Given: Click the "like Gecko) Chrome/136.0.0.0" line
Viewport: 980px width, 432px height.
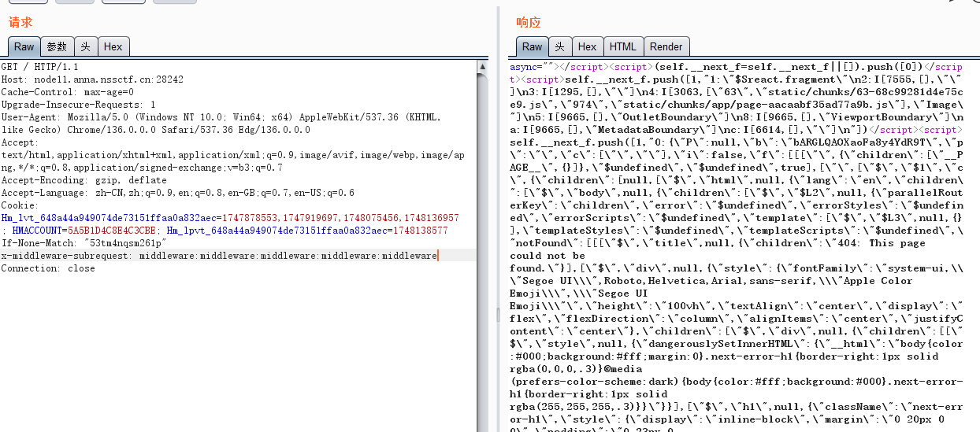Looking at the screenshot, I should click(156, 130).
